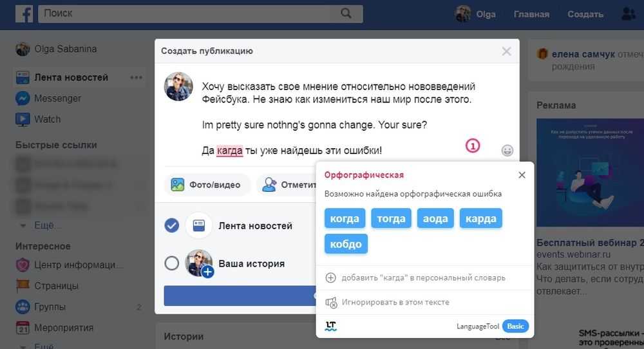
Task: Choose the suggestion "когда"
Action: tap(345, 218)
